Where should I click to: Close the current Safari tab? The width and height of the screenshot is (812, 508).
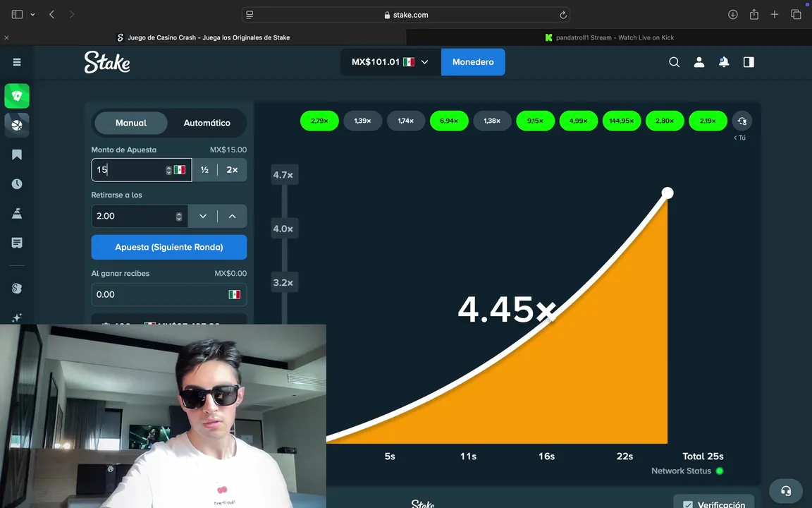[x=6, y=37]
